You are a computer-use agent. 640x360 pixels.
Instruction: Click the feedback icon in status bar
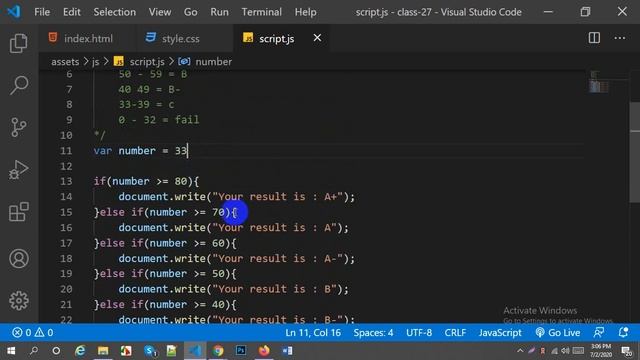(598, 332)
